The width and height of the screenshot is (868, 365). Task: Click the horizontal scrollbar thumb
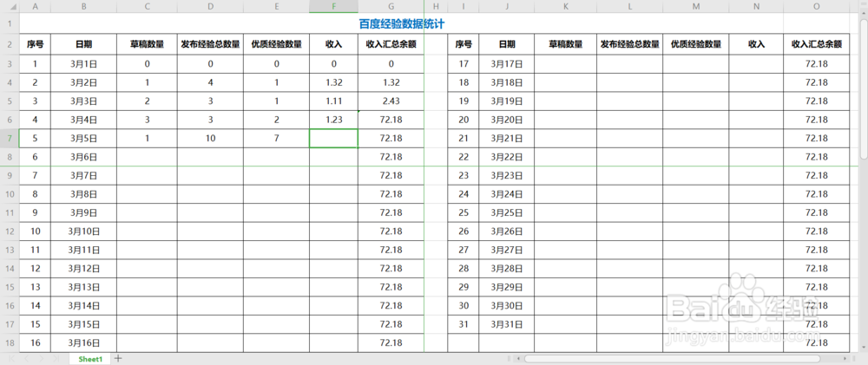672,358
